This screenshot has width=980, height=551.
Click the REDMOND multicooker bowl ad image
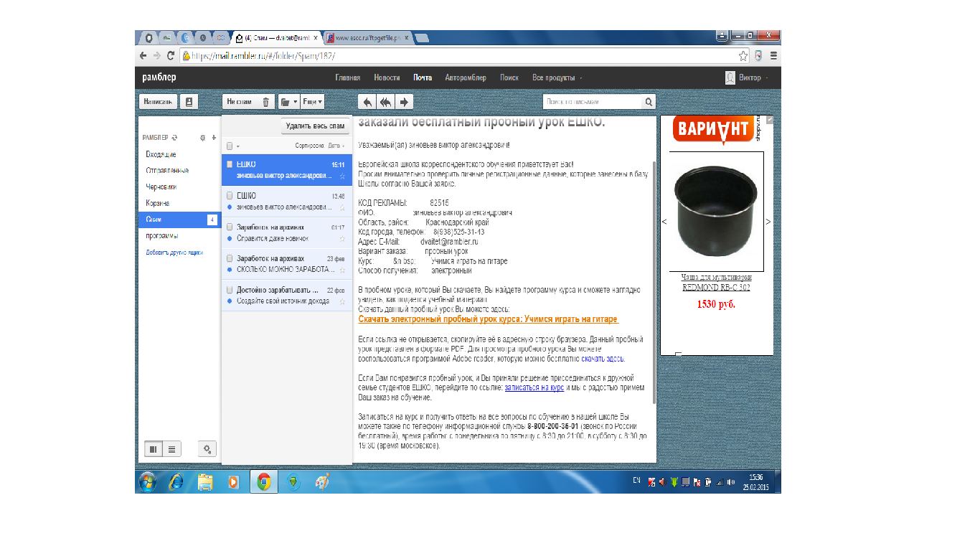click(x=716, y=210)
